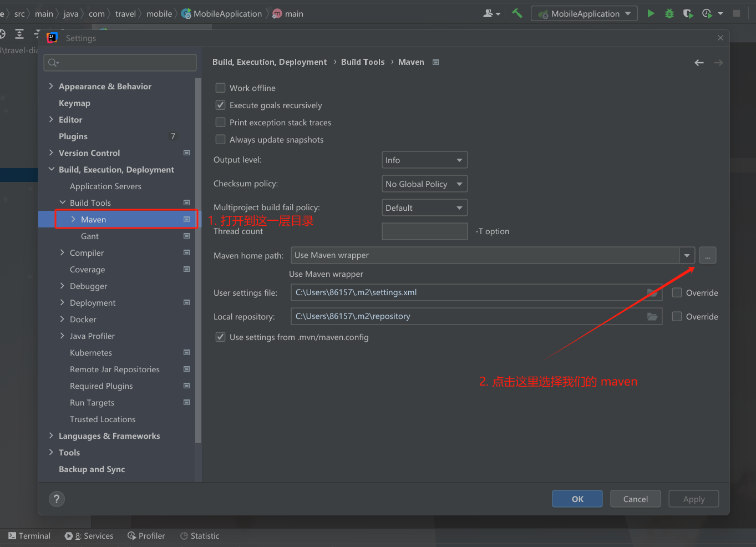
Task: Toggle Use settings from .mvn/maven.config
Action: tap(220, 337)
